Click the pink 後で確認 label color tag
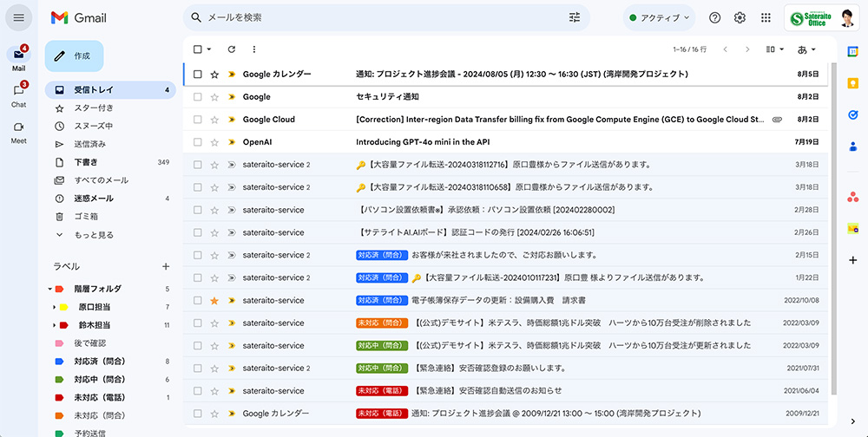The height and width of the screenshot is (437, 868). [59, 343]
